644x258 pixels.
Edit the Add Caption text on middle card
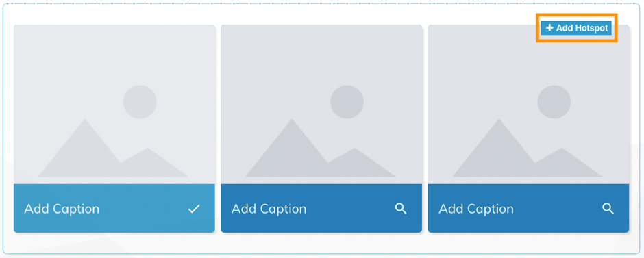pyautogui.click(x=269, y=209)
